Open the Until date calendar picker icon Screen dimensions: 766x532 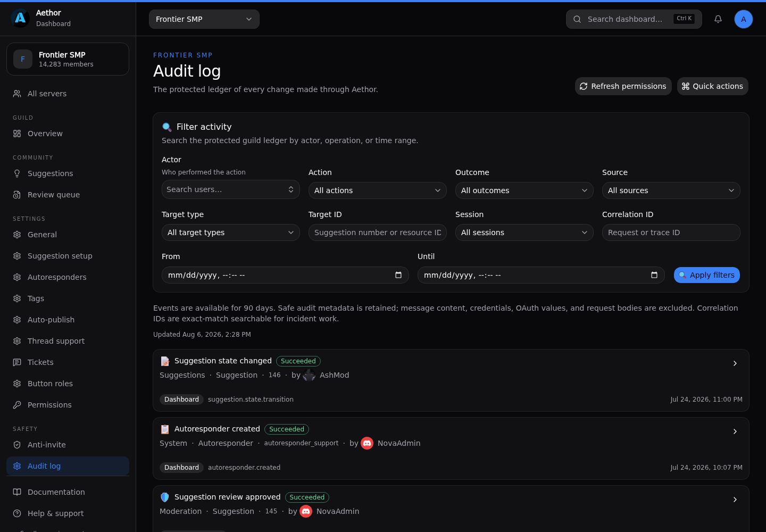[654, 275]
